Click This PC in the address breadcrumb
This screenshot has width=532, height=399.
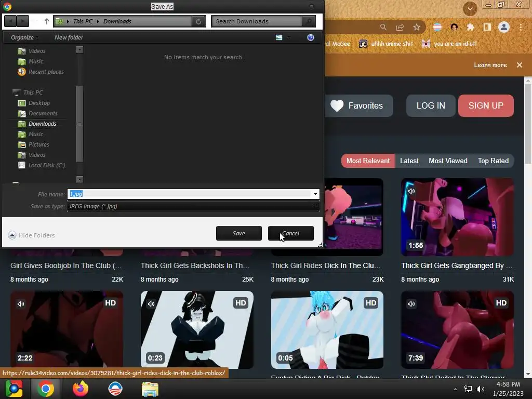[x=83, y=21]
